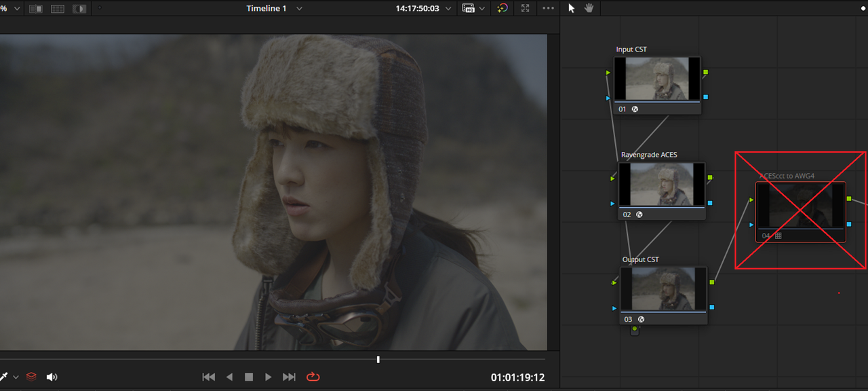
Task: Click the HQ proxy playback icon
Action: tap(469, 8)
